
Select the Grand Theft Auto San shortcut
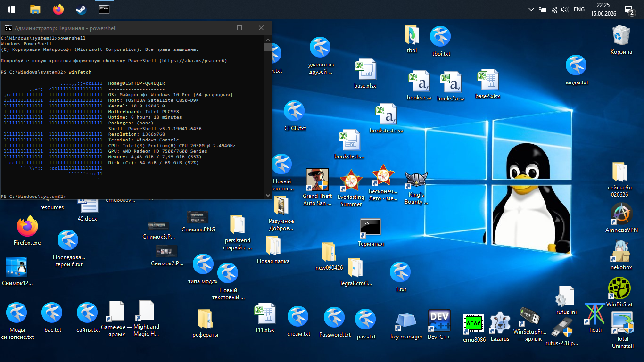[317, 188]
